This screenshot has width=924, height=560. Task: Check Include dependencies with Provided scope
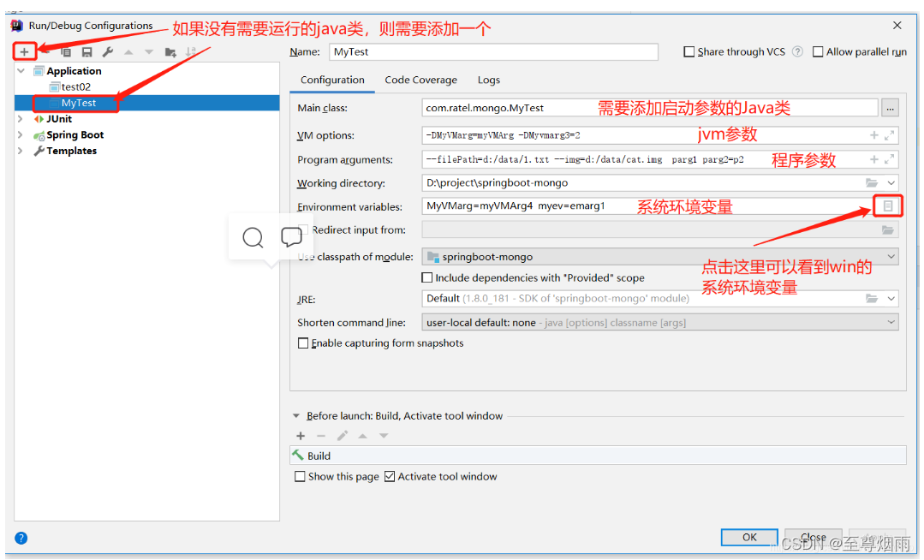tap(426, 276)
